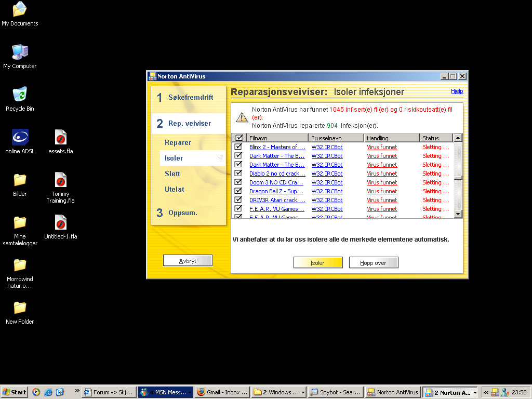Open W32.IRCBot link in Doom 3 row
Screen dimensions: 532x399
[327, 182]
